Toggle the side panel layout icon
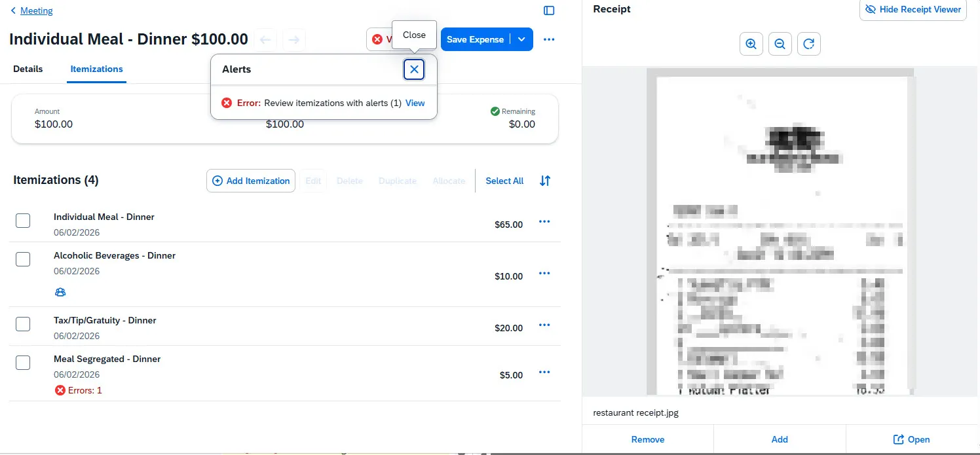Image resolution: width=980 pixels, height=455 pixels. pyautogui.click(x=549, y=10)
